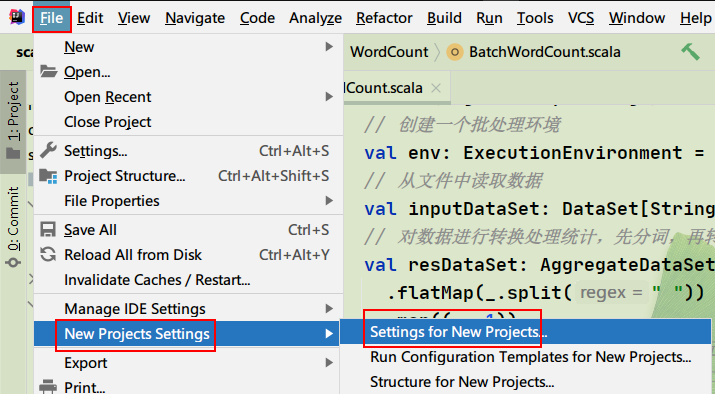Click the Open folder icon
Image resolution: width=715 pixels, height=394 pixels.
pyautogui.click(x=48, y=71)
